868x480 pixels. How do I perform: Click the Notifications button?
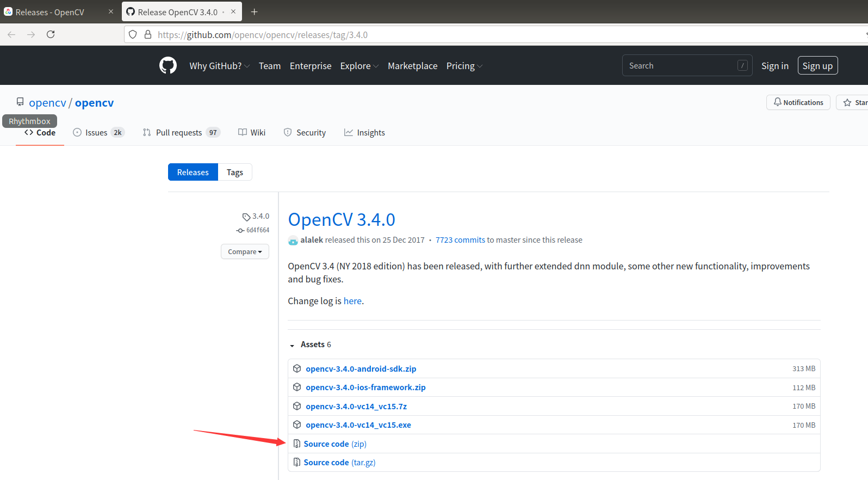coord(798,102)
